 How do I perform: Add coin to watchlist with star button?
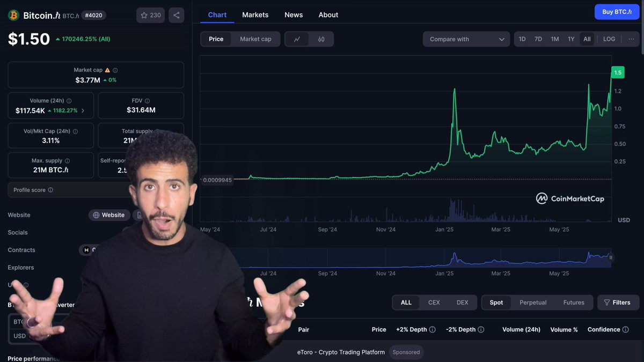pos(150,15)
